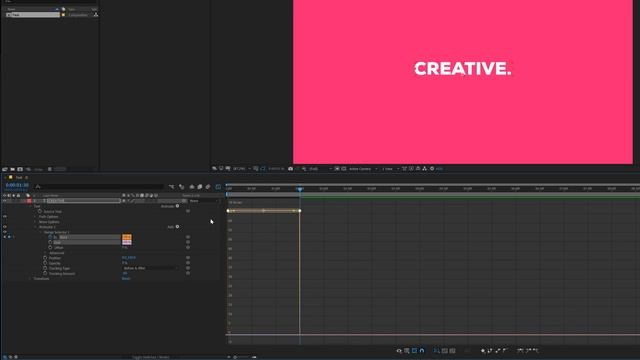
Task: Toggle the Opacity property stopwatch
Action: tap(45, 263)
